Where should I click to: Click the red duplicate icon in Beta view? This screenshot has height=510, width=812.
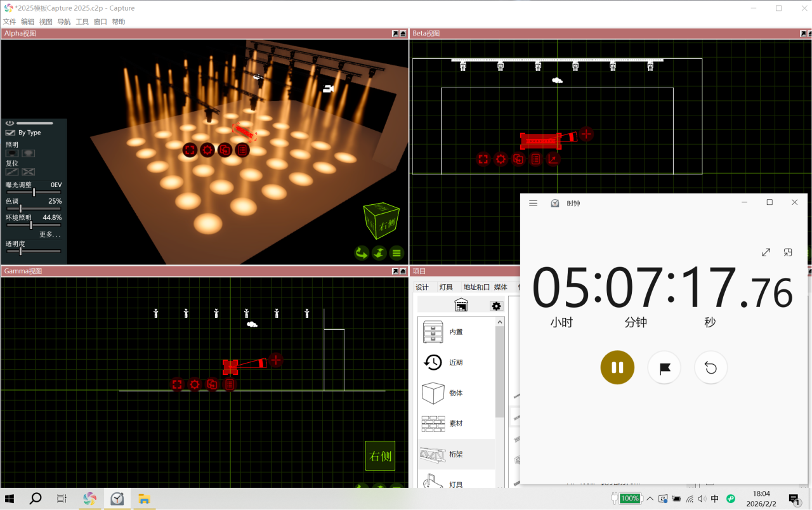[518, 159]
